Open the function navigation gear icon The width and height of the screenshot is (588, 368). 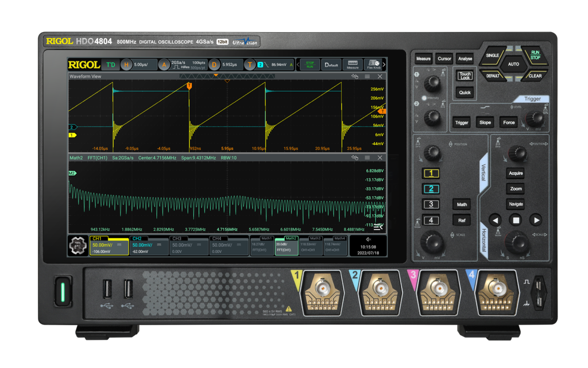78,245
